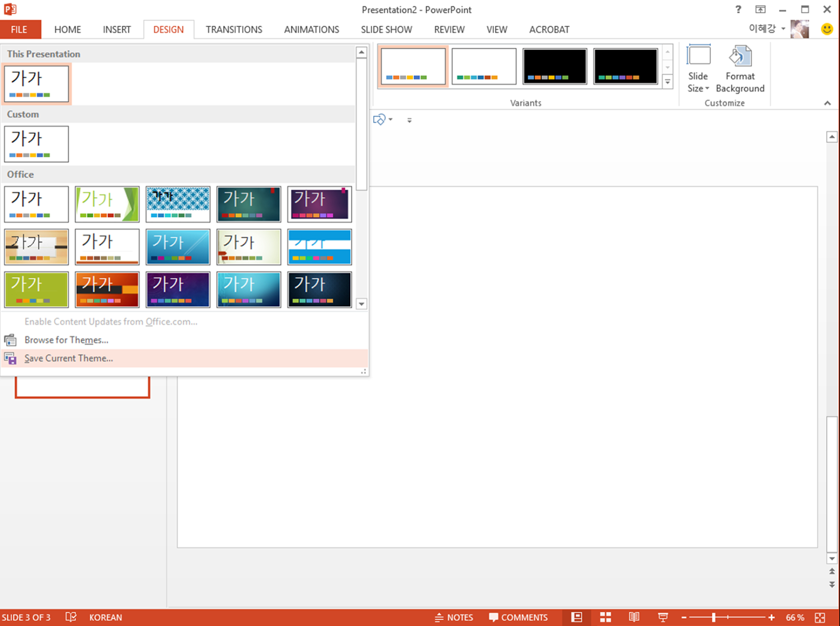
Task: Open the user account dropdown for 이혜강
Action: click(x=766, y=29)
